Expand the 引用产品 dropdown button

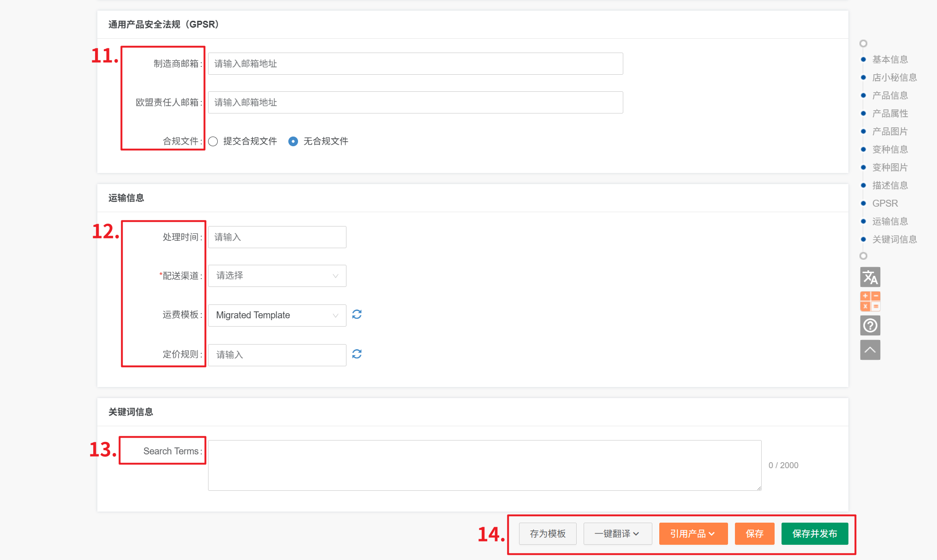click(x=693, y=534)
